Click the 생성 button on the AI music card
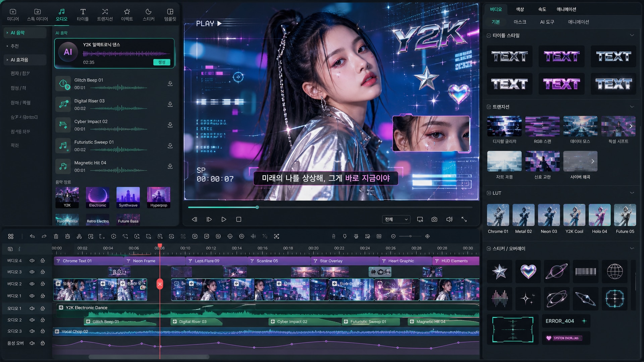This screenshot has width=644, height=362. pos(162,62)
